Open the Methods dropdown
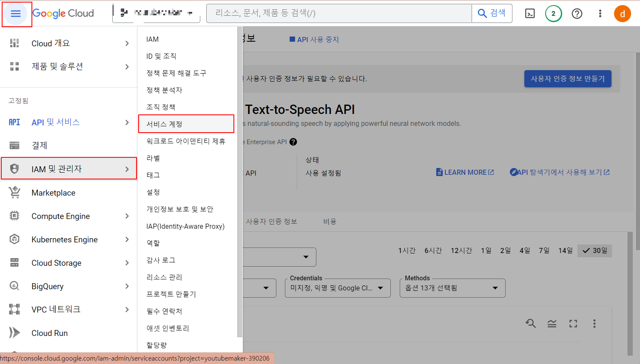The height and width of the screenshot is (364, 640). (x=452, y=288)
